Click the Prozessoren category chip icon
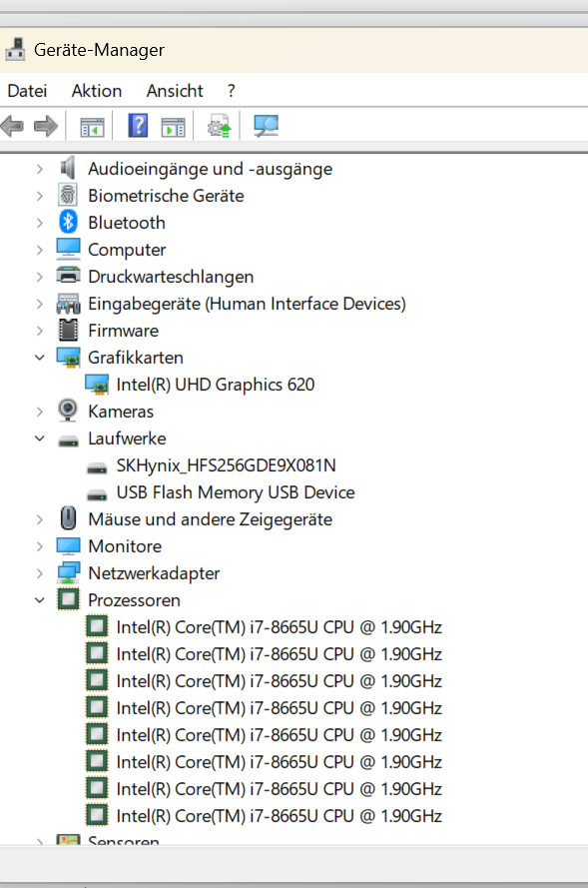 click(x=68, y=599)
